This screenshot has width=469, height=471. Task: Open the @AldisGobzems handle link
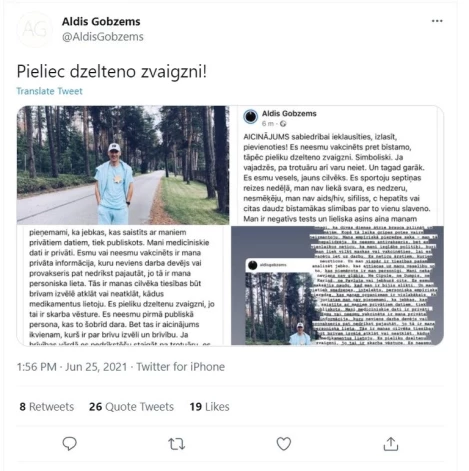103,37
